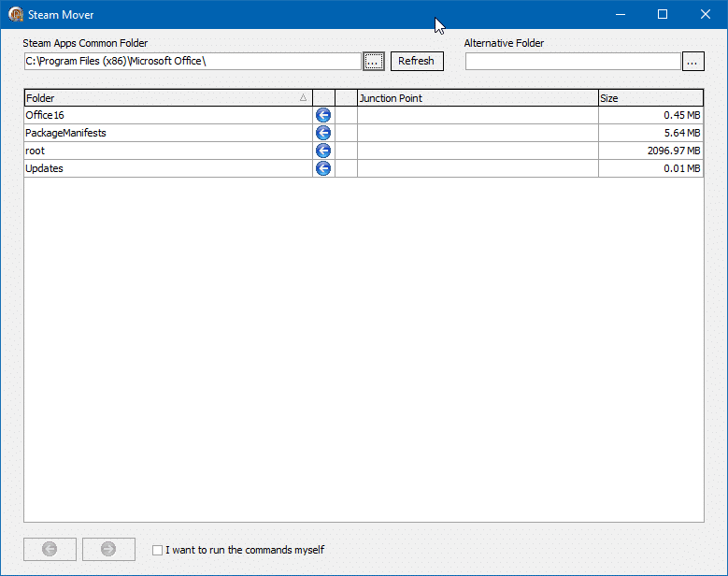Click the blue arrow icon in Updates row
Image resolution: width=728 pixels, height=576 pixels.
323,168
